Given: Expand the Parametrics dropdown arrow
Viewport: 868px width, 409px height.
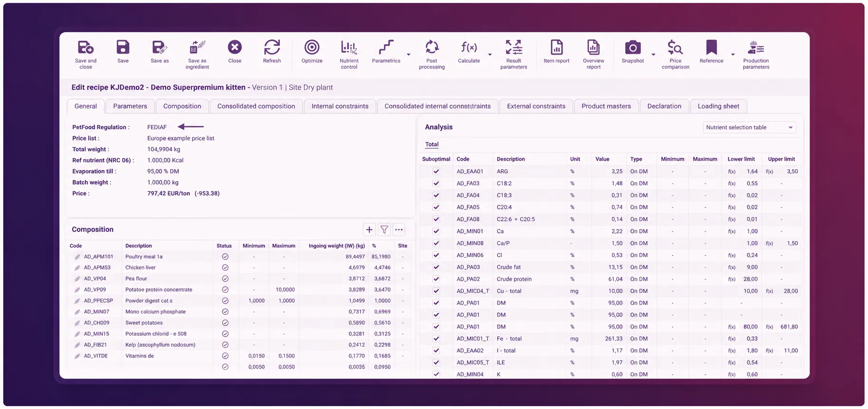Looking at the screenshot, I should pos(409,55).
